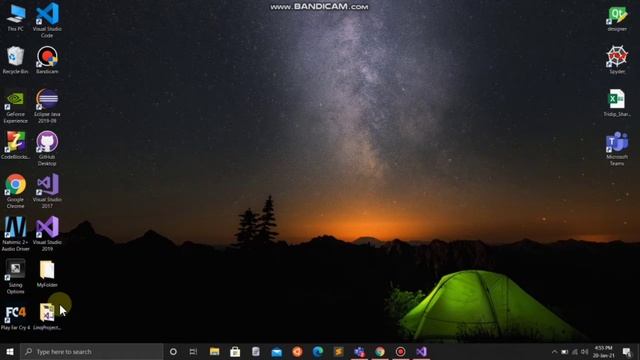Select the GitHub Desktop shortcut

pyautogui.click(x=47, y=149)
